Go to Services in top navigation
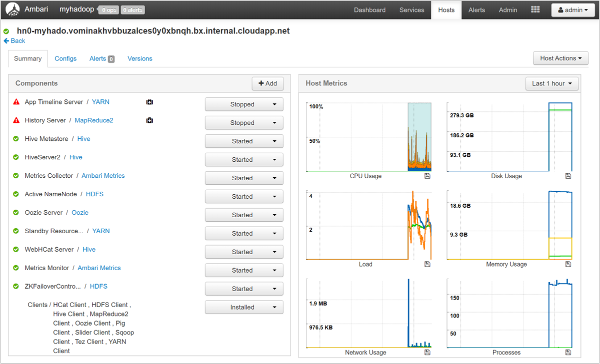The height and width of the screenshot is (364, 600). point(412,10)
